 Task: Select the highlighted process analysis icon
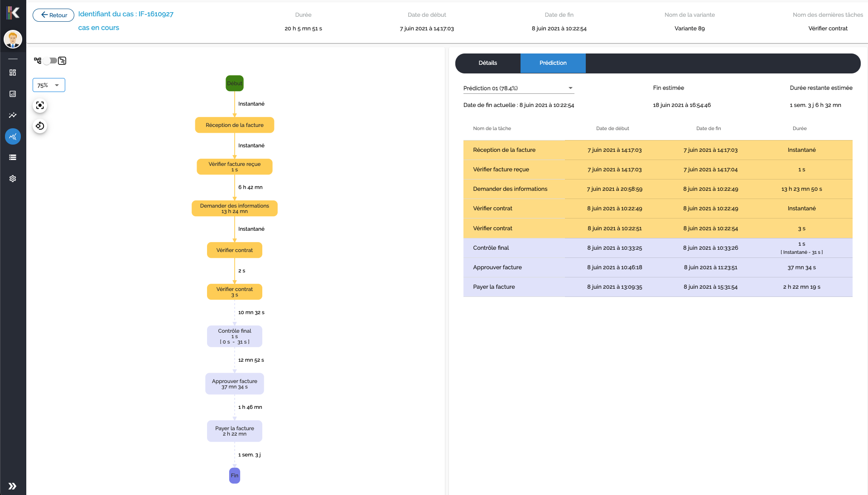pos(13,136)
